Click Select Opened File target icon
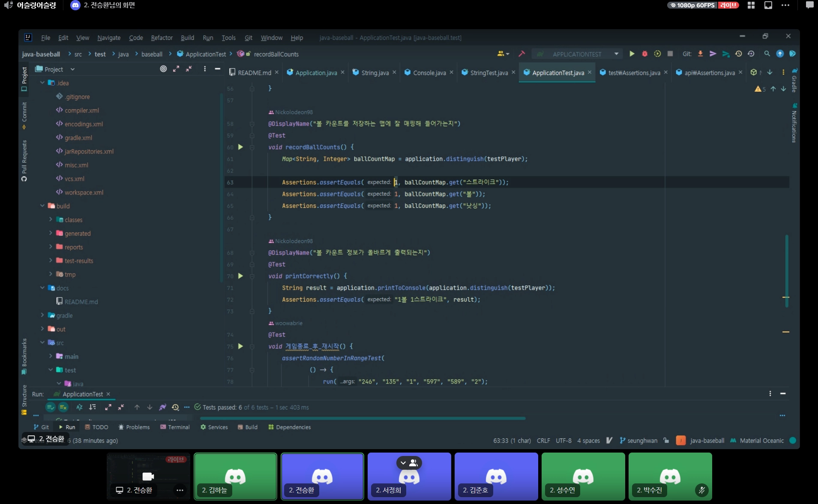Screen dimensions: 818x504 click(163, 69)
